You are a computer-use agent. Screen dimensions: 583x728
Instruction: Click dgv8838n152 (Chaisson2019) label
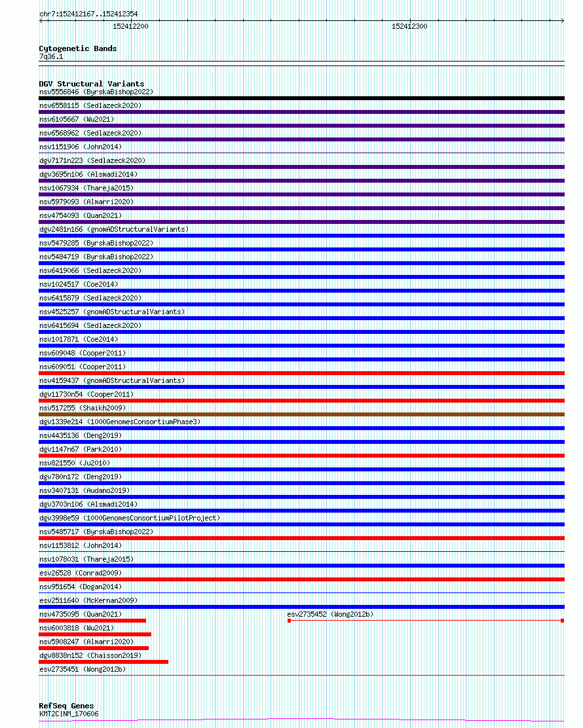pyautogui.click(x=90, y=656)
